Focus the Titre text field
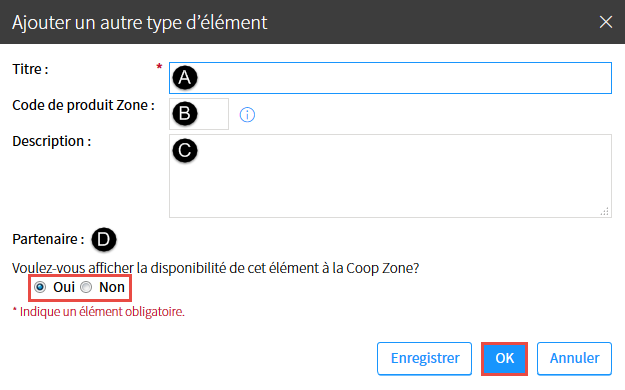 pyautogui.click(x=390, y=78)
